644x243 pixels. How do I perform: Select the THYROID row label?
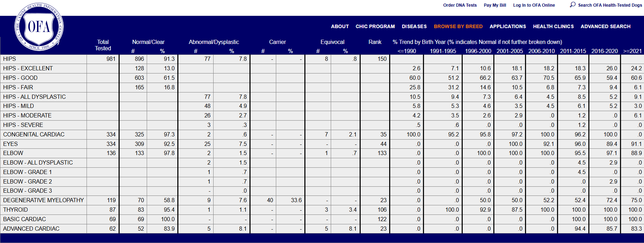tap(15, 210)
